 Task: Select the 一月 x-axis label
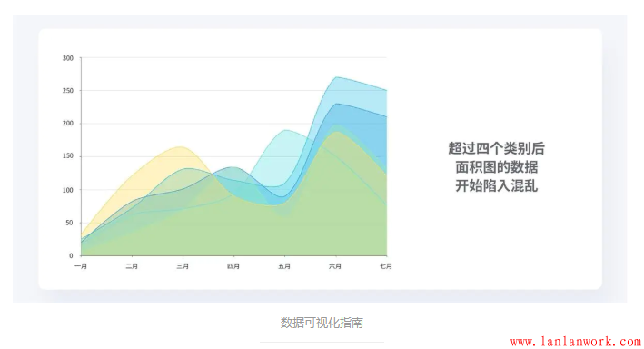coord(81,266)
